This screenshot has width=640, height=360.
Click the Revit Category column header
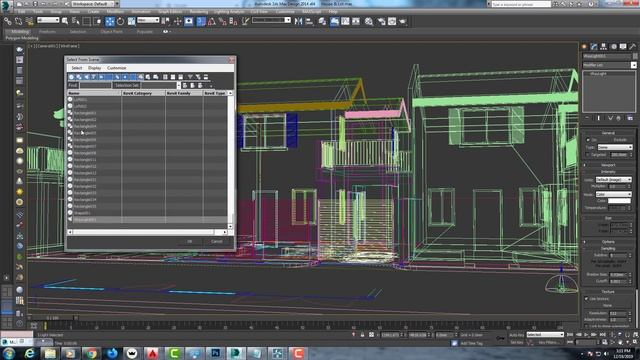coord(143,93)
